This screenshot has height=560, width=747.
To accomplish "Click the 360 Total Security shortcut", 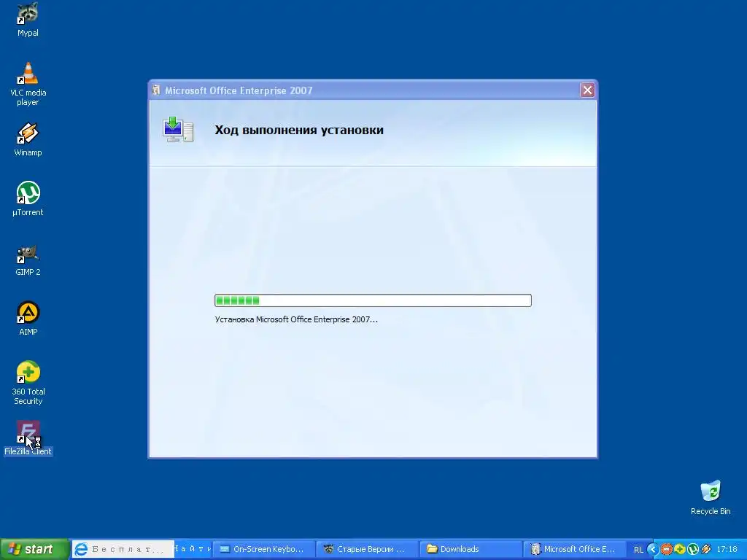I will pos(28,383).
